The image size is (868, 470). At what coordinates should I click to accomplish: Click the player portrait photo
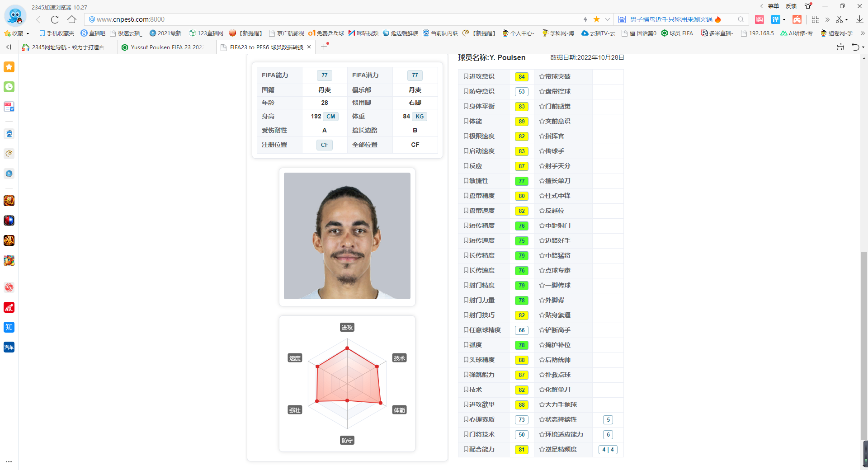347,236
